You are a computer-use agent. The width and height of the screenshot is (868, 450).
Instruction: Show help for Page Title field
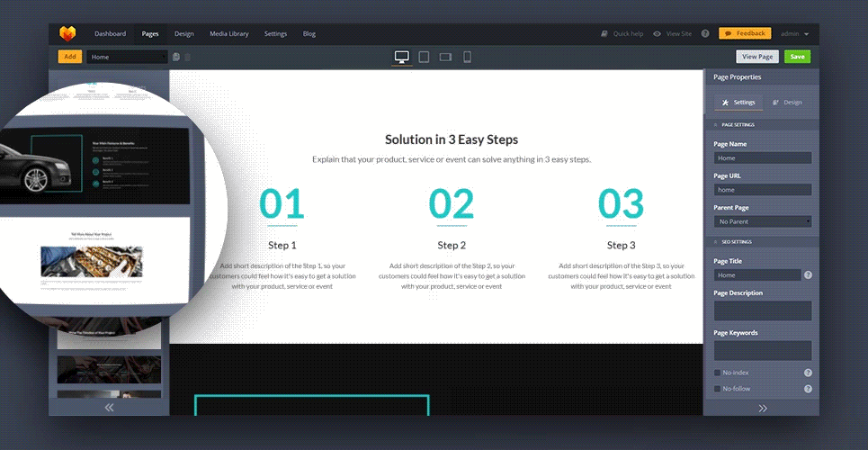809,274
